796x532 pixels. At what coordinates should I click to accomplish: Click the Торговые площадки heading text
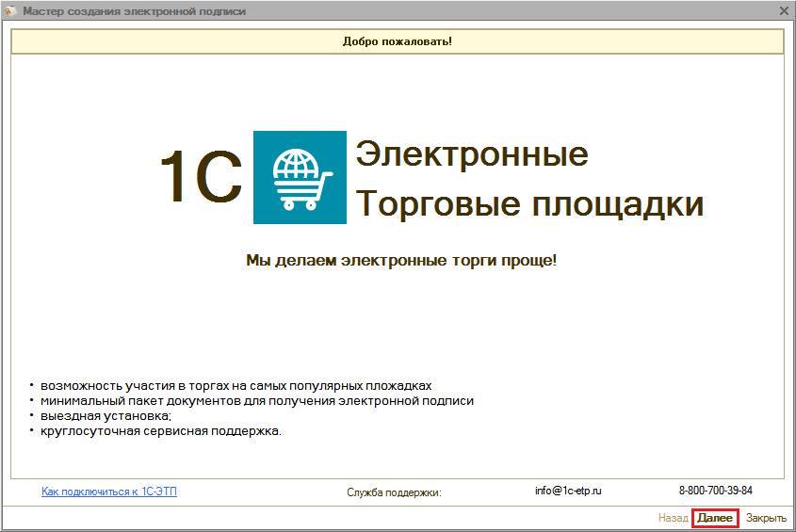pos(529,204)
